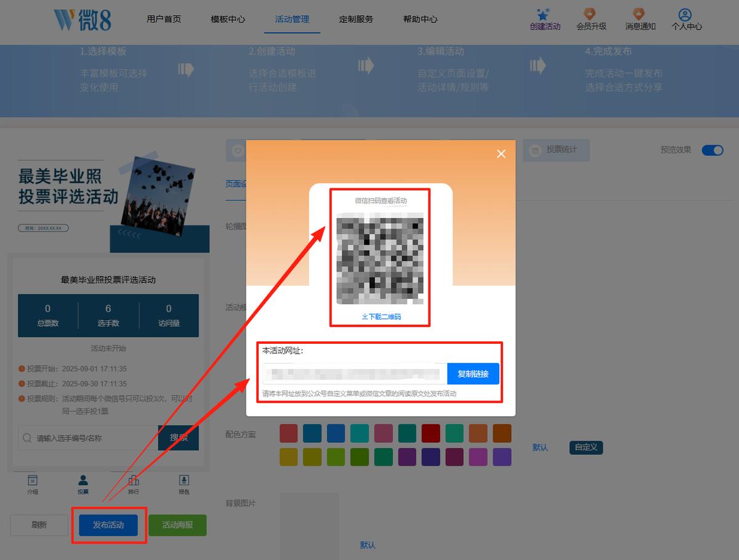
Task: Click 访问量 counter in preview
Action: (169, 315)
